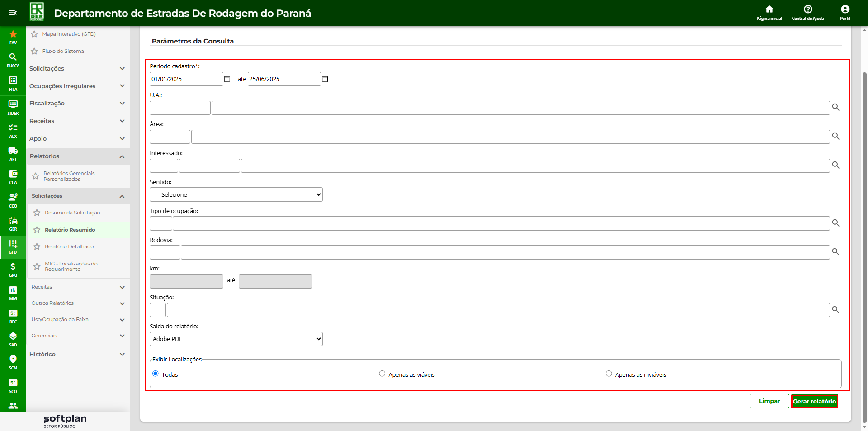
Task: Click the BUSCA search icon
Action: pos(13,60)
